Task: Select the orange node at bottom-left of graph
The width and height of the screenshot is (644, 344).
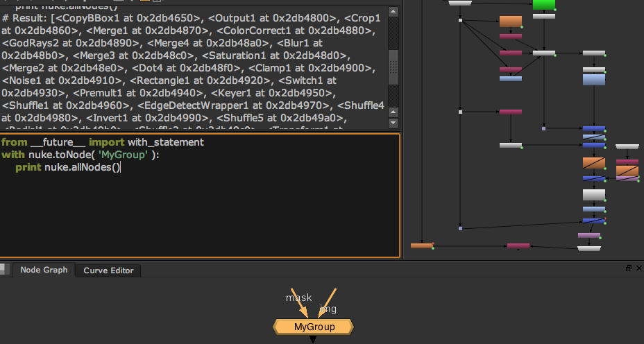Action: pos(421,246)
